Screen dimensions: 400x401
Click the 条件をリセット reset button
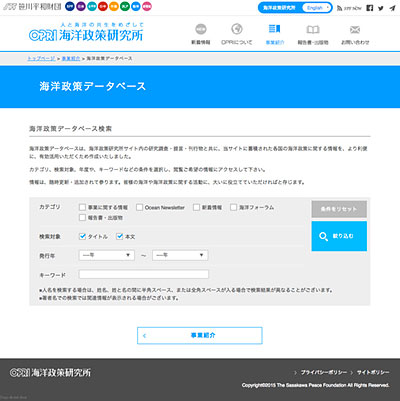[x=339, y=209]
